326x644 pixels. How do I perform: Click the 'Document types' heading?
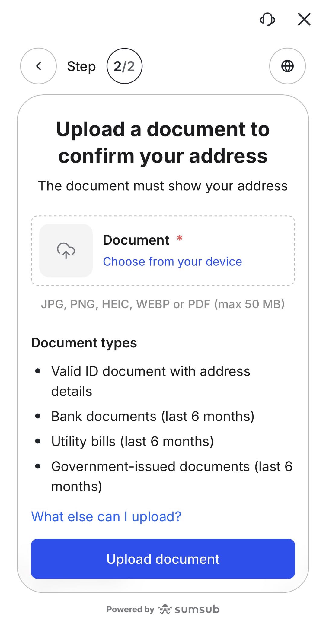click(x=84, y=343)
